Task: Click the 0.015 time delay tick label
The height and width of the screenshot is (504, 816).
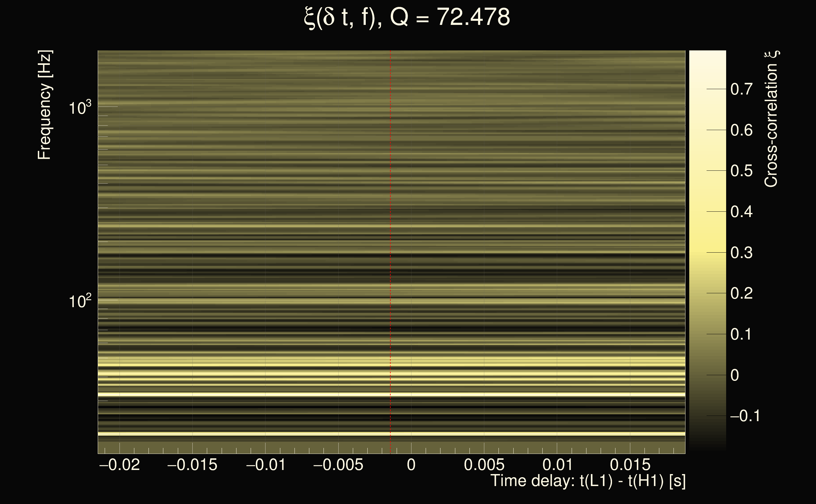Action: pyautogui.click(x=630, y=465)
